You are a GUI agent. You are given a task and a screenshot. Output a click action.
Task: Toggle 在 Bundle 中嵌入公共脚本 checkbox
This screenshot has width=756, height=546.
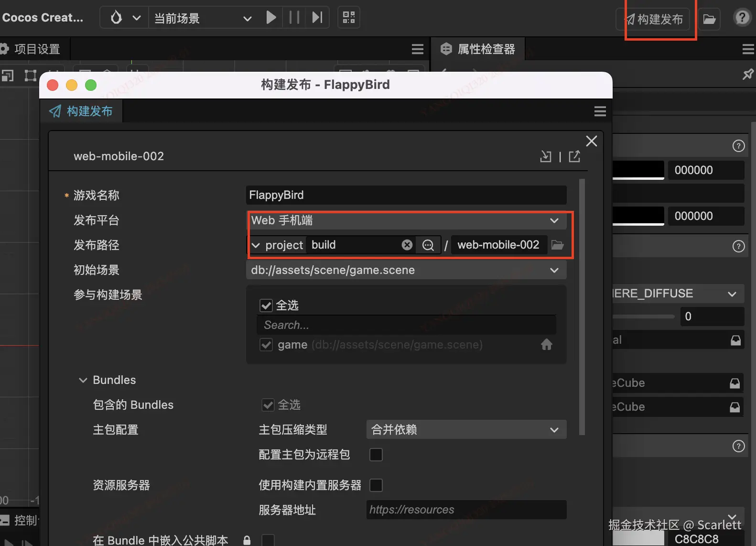coord(268,540)
